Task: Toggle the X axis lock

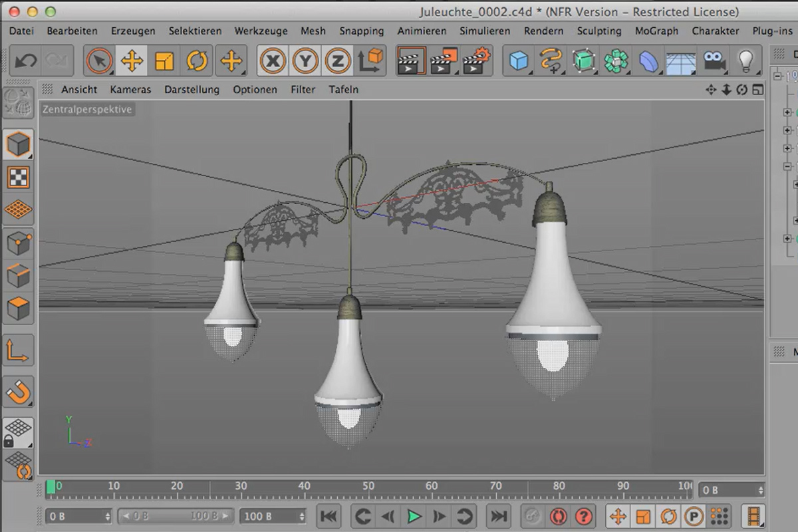Action: (273, 61)
